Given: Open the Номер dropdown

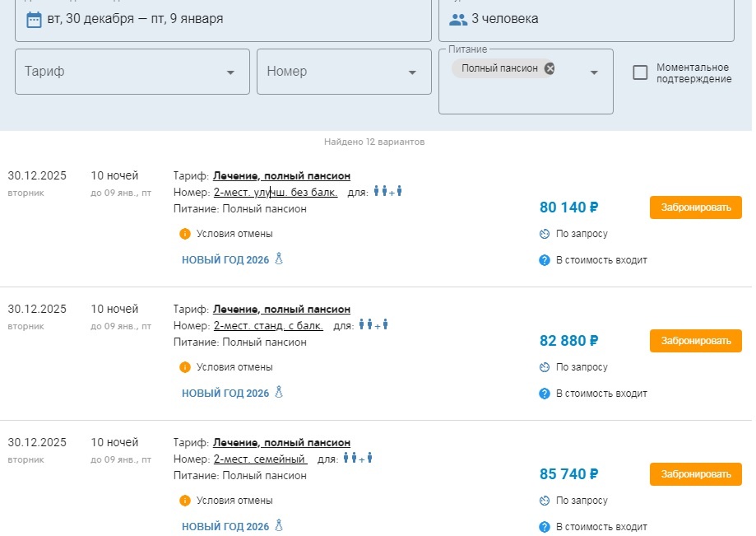Looking at the screenshot, I should point(412,72).
